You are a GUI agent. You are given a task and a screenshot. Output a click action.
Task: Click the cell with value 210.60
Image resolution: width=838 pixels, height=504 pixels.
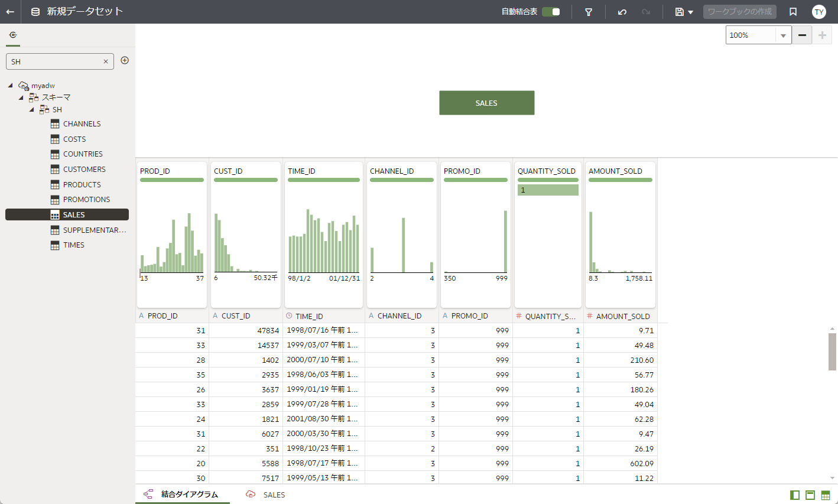click(621, 360)
